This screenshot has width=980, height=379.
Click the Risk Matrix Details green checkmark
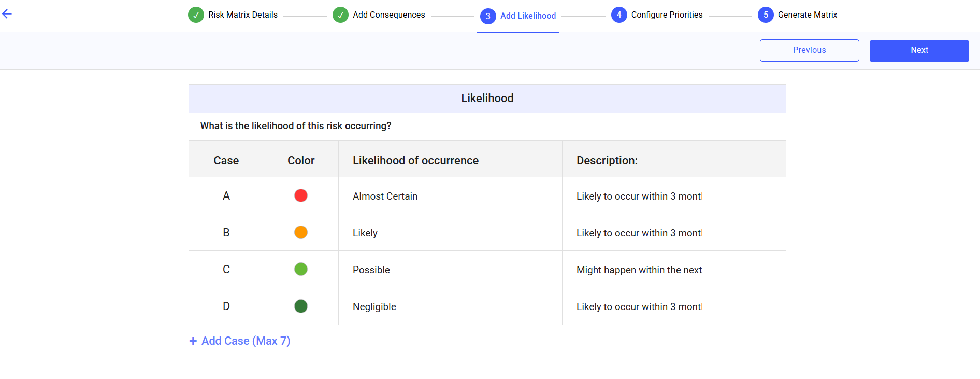[196, 15]
